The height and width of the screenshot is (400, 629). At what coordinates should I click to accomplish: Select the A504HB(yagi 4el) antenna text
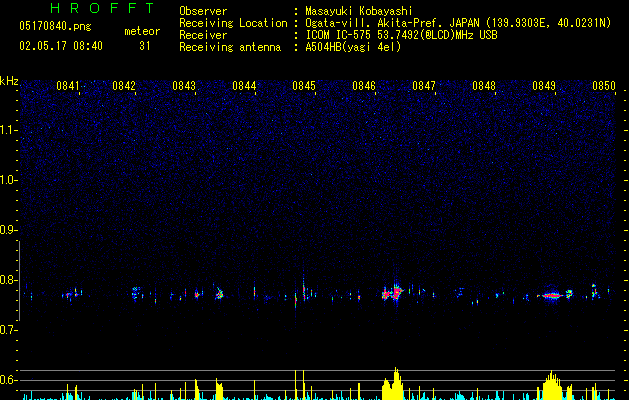tap(353, 47)
